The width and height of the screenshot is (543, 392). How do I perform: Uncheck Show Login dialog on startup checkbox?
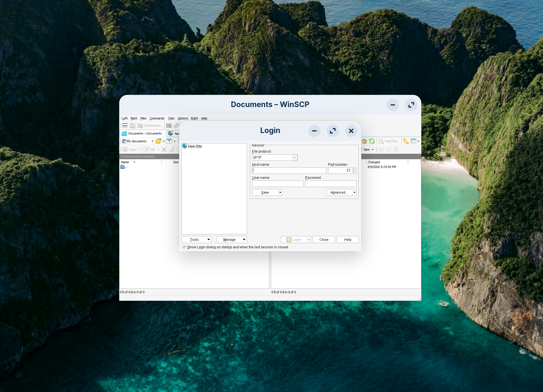[x=184, y=247]
